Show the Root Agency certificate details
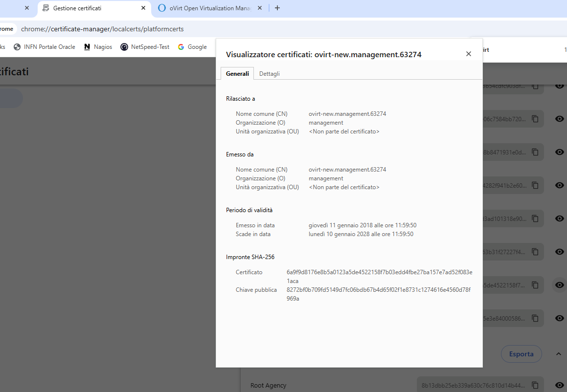This screenshot has width=567, height=392. (560, 385)
